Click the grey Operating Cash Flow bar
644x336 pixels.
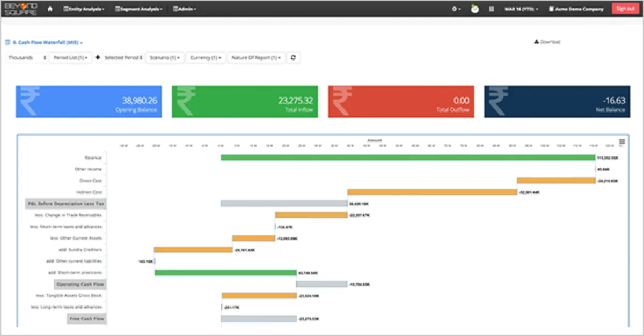click(321, 284)
